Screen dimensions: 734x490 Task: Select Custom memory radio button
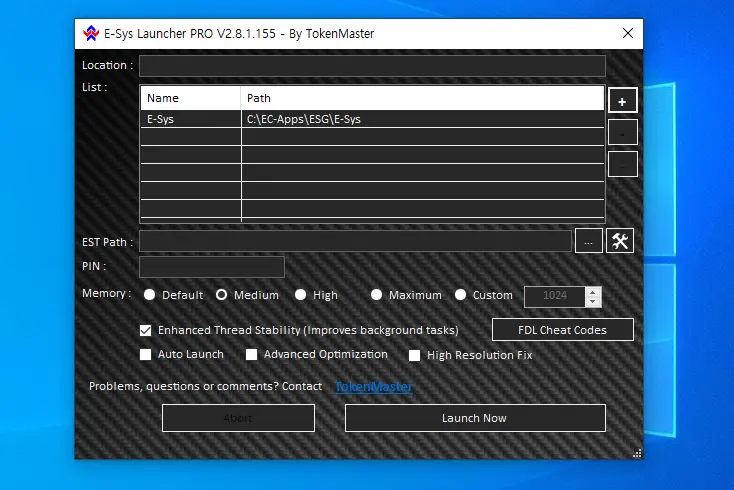[461, 295]
